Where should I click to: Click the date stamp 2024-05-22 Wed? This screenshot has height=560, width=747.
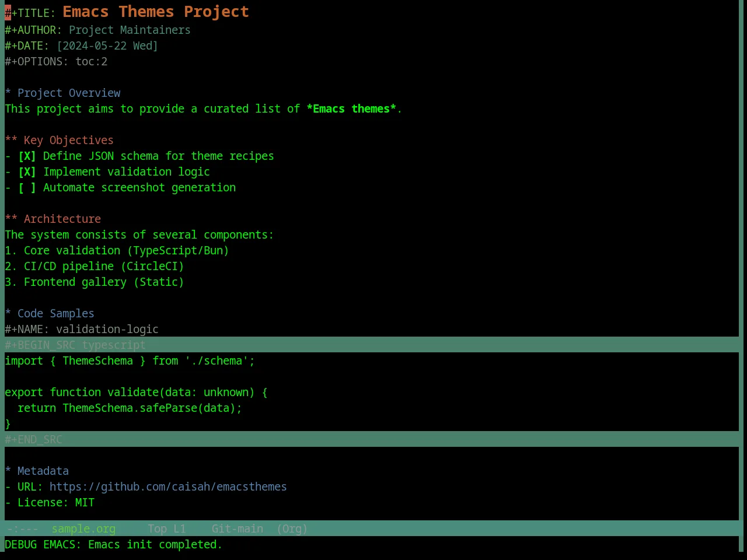(107, 46)
